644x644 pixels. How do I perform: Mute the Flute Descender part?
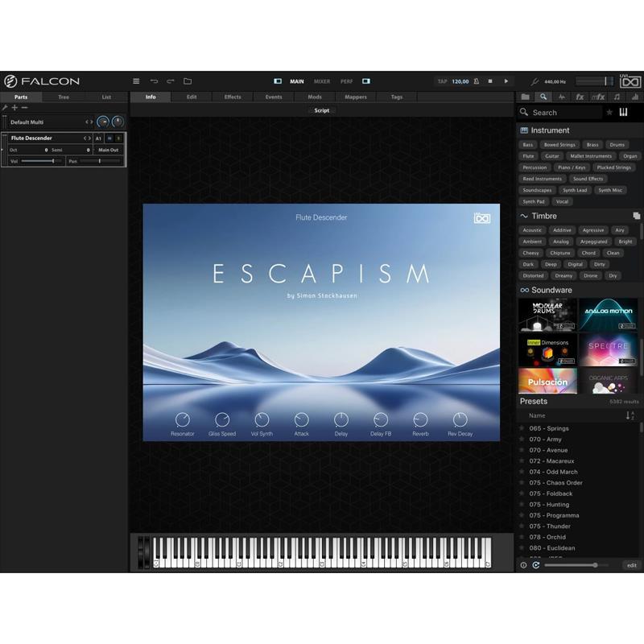pos(109,138)
